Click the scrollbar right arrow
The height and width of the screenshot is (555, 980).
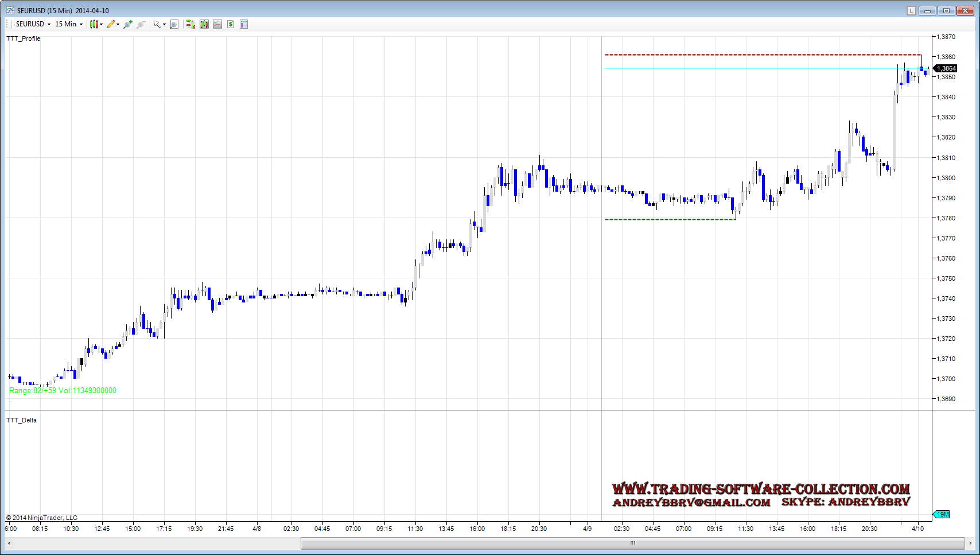tap(970, 543)
